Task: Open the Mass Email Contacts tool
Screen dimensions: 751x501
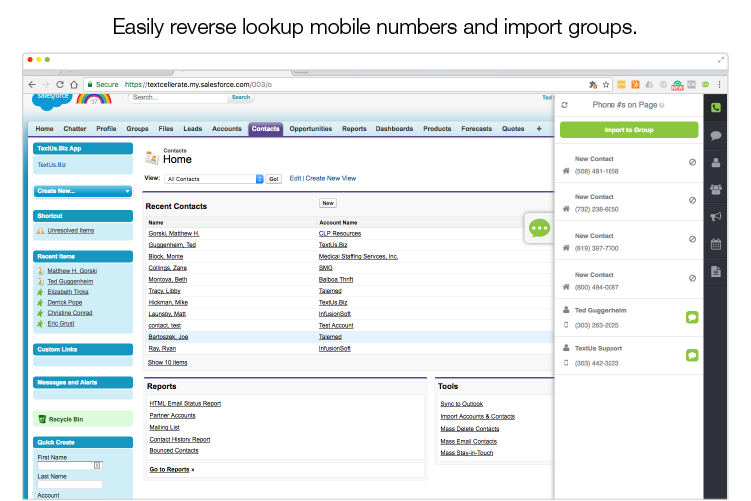Action: (x=468, y=442)
